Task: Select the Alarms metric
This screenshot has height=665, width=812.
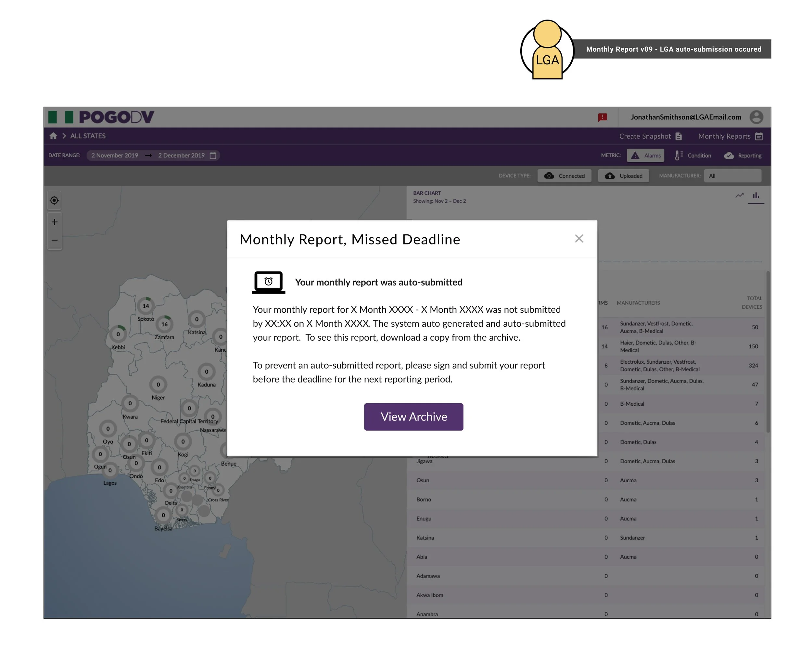Action: click(645, 155)
